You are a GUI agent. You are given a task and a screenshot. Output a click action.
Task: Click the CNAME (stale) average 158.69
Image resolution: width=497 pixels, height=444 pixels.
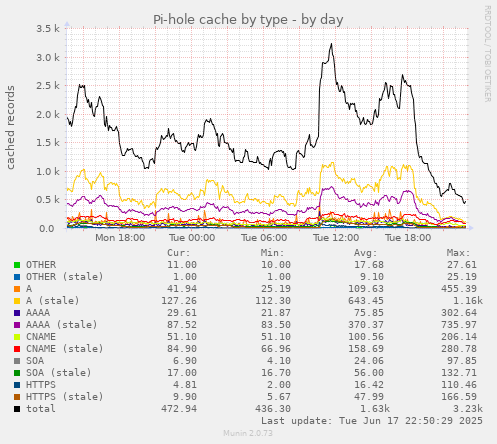pyautogui.click(x=366, y=349)
